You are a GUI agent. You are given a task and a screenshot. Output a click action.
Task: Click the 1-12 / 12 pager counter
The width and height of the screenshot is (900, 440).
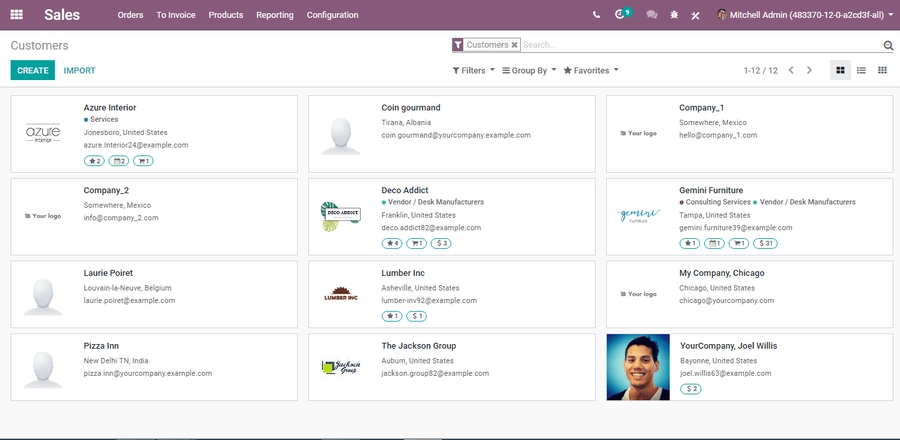pyautogui.click(x=761, y=71)
